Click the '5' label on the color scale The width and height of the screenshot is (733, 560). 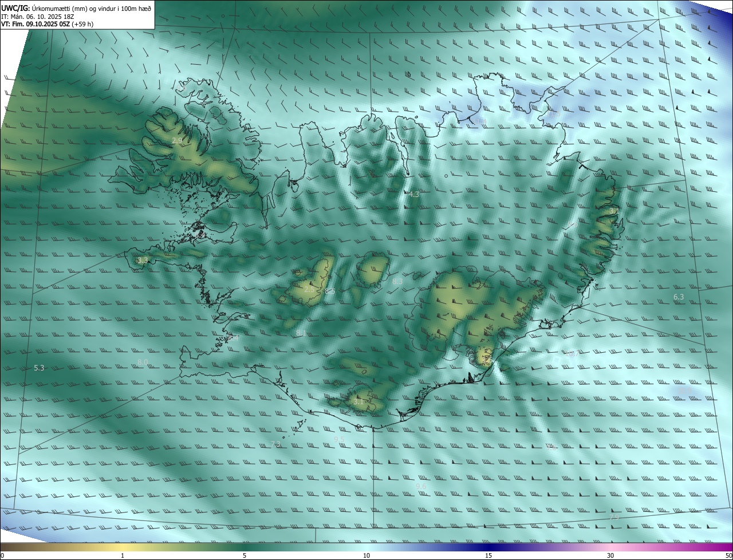pos(245,556)
